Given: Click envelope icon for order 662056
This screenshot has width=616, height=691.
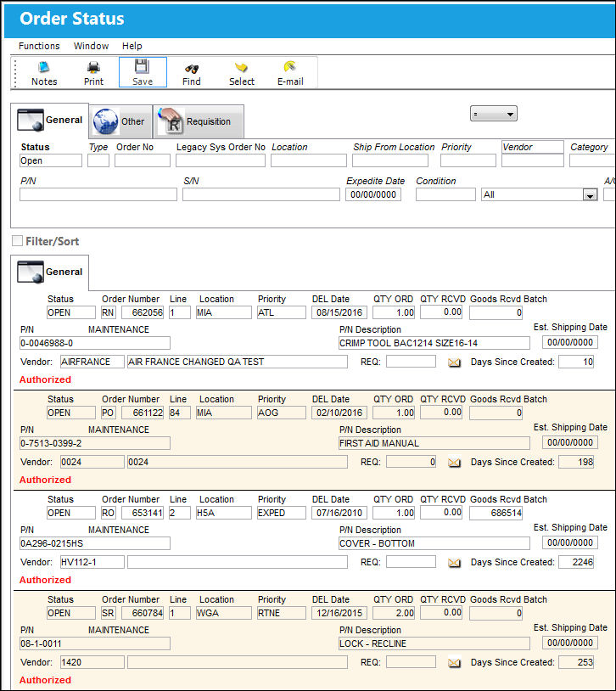Looking at the screenshot, I should 454,362.
